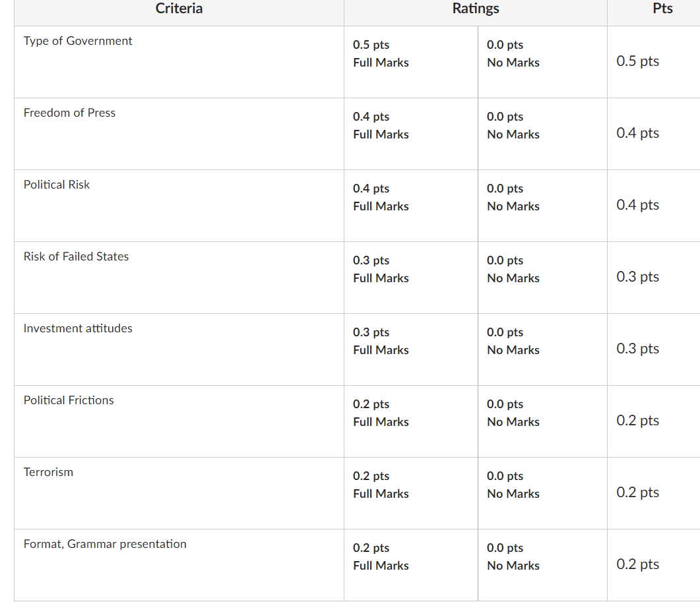This screenshot has height=602, width=700.
Task: Click the Terrorism criterion label
Action: pos(48,472)
